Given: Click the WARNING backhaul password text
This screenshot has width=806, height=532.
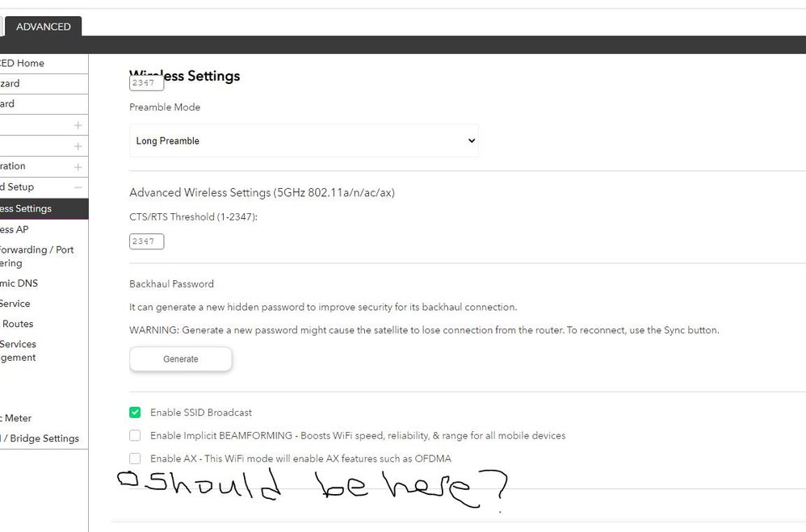Looking at the screenshot, I should pyautogui.click(x=424, y=330).
